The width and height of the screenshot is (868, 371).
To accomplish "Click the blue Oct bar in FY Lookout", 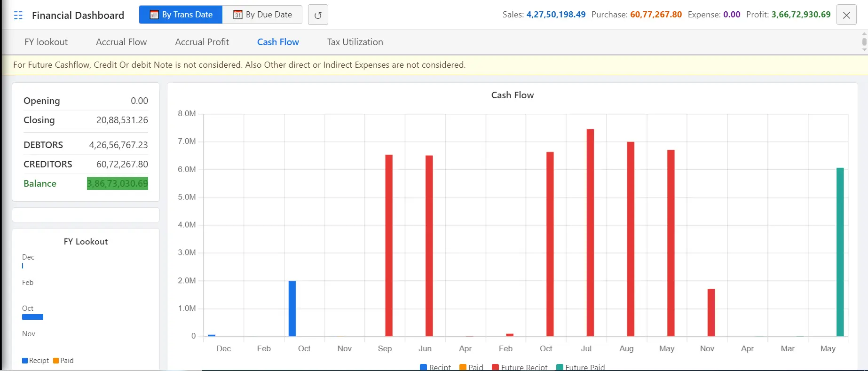I will (32, 317).
